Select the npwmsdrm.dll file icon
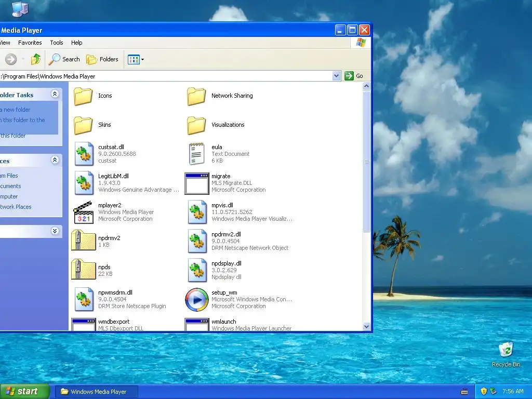This screenshot has height=399, width=532. (x=84, y=299)
